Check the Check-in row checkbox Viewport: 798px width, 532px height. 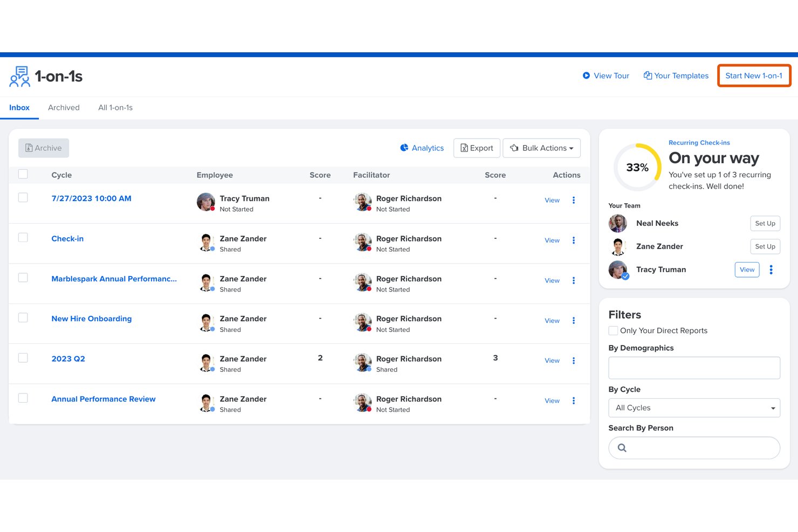(x=23, y=237)
